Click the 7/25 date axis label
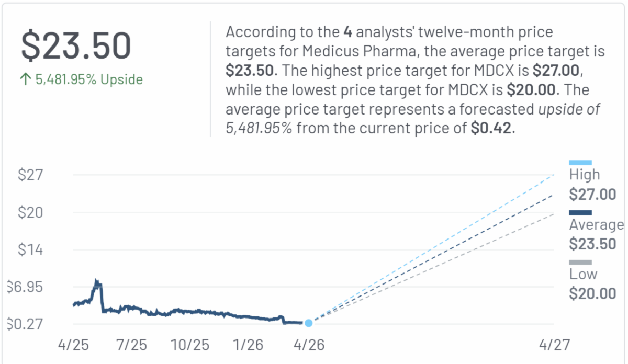The height and width of the screenshot is (364, 628). [x=132, y=345]
